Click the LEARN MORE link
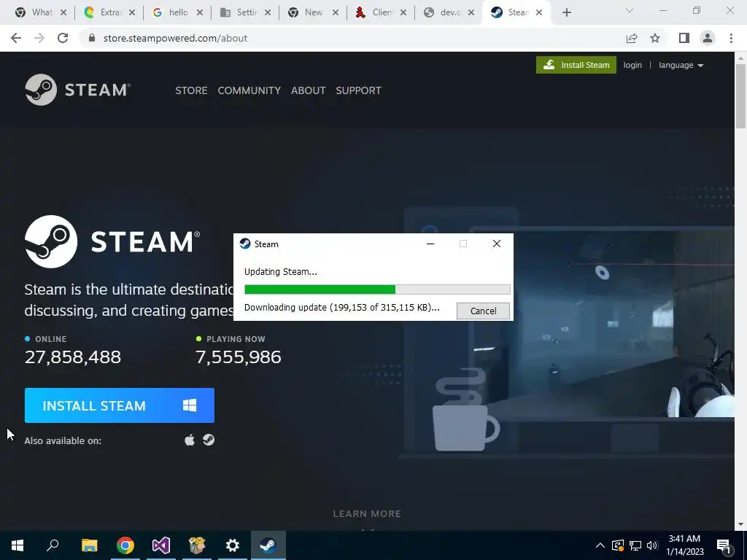 click(x=367, y=514)
